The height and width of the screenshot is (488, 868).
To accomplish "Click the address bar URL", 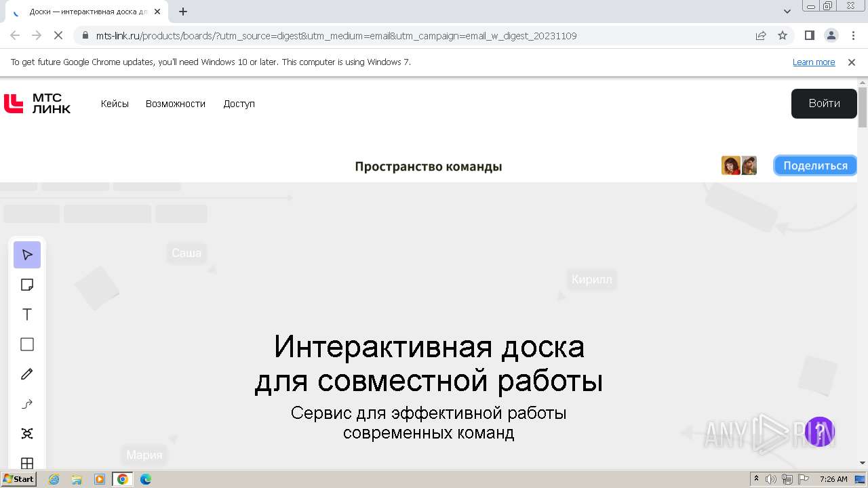I will pyautogui.click(x=336, y=35).
